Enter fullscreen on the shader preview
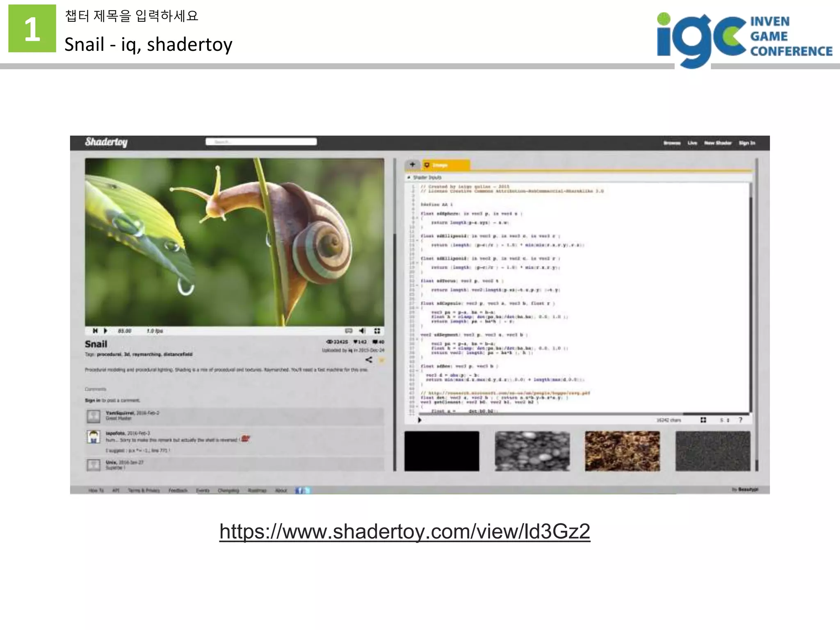The height and width of the screenshot is (630, 840). click(x=377, y=331)
